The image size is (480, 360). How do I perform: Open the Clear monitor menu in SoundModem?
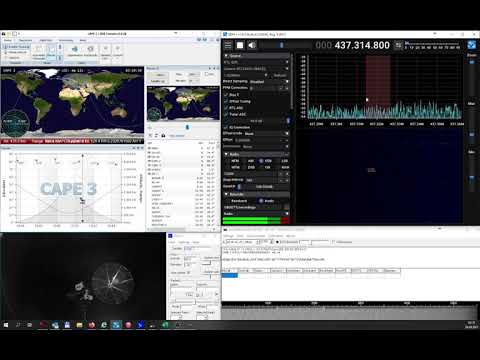[256, 236]
